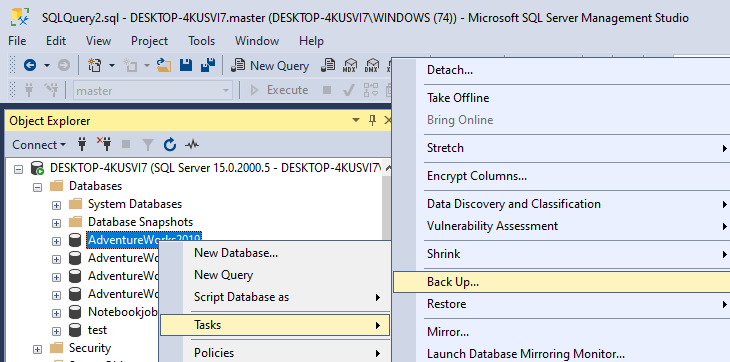Open the Window menu
Screen dimensions: 730x362
257,41
